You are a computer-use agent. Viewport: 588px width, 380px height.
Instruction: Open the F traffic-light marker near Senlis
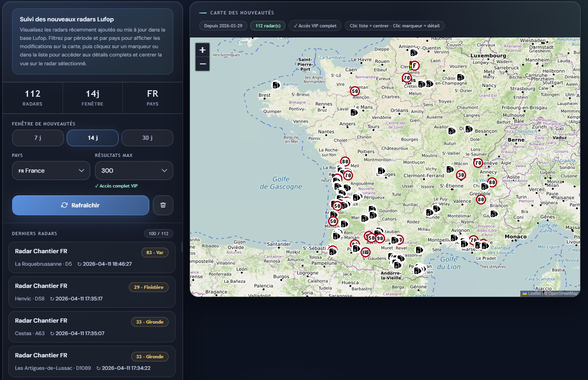tap(414, 66)
